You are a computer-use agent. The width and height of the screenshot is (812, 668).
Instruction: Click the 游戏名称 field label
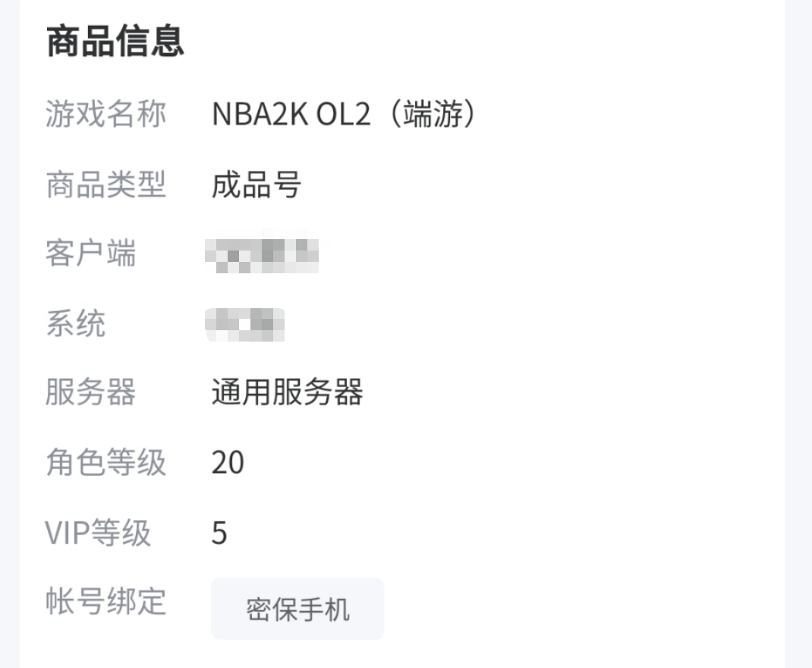pos(105,115)
